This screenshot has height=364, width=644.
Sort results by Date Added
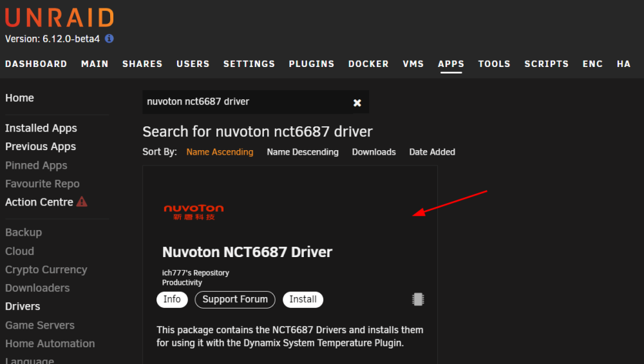[x=432, y=152]
